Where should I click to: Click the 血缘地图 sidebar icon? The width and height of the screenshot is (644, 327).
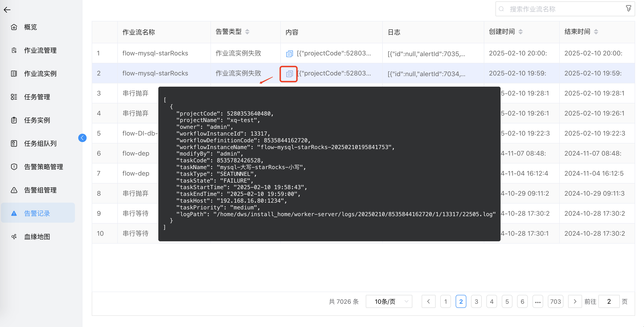[14, 236]
